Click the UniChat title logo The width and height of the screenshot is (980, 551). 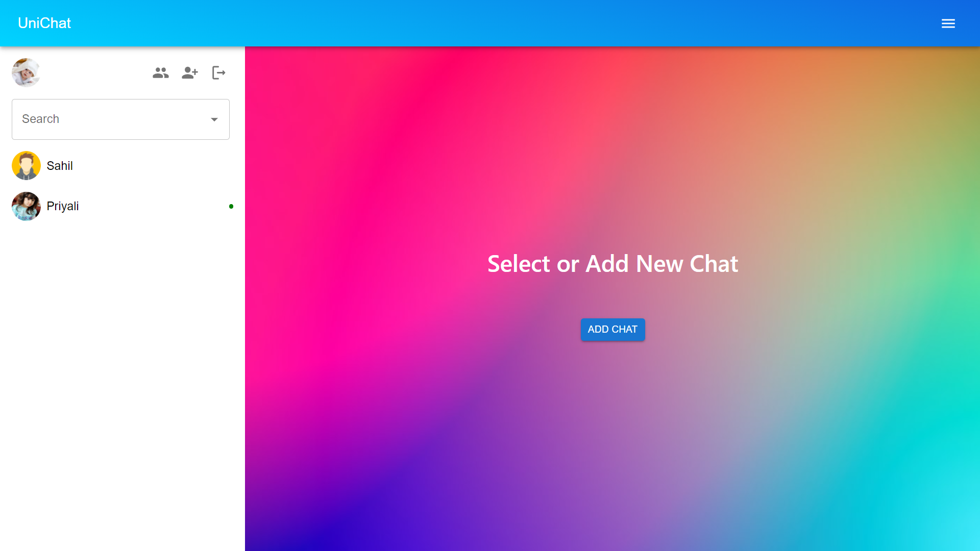point(44,23)
